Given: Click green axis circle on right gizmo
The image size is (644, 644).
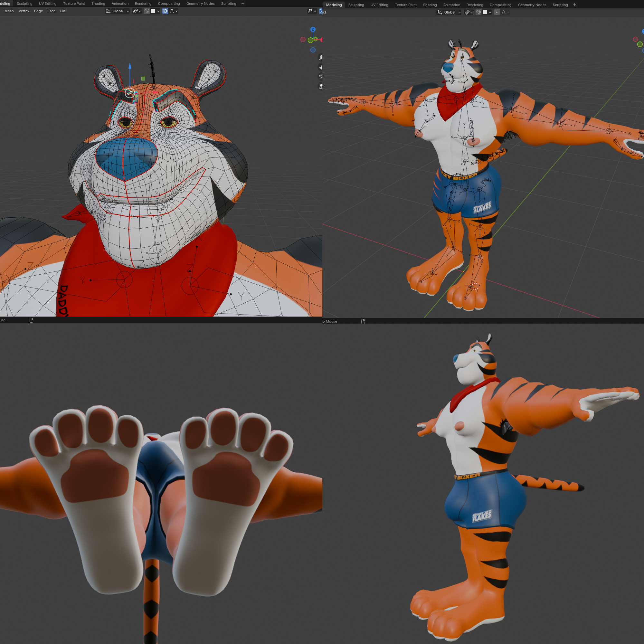Looking at the screenshot, I should coord(640,44).
